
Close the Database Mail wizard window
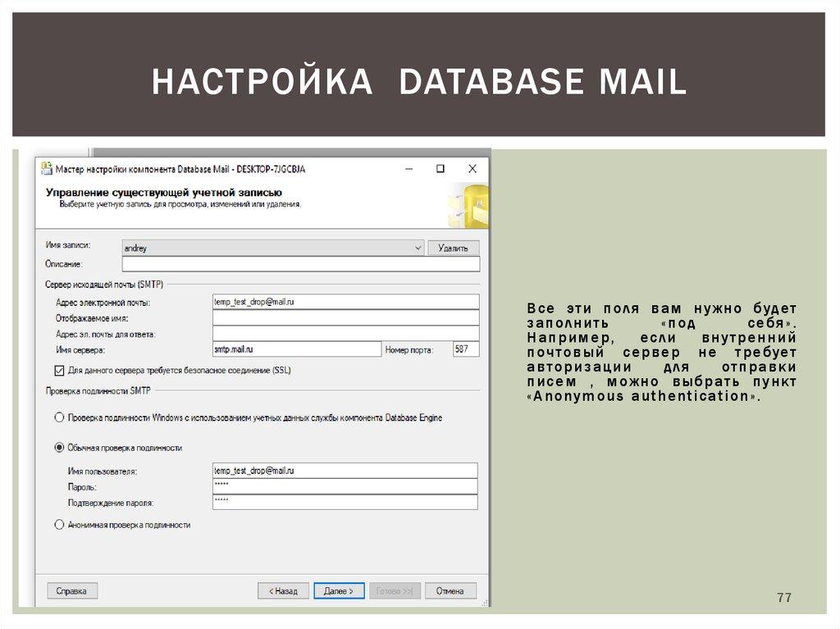[472, 169]
